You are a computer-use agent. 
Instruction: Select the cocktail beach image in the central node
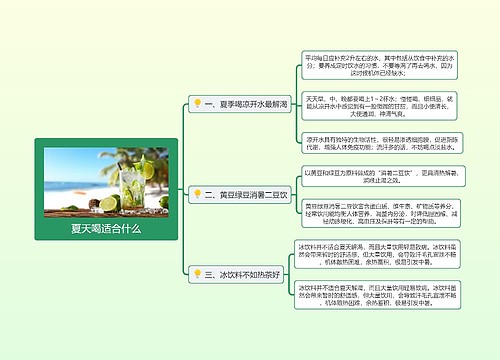(106, 182)
